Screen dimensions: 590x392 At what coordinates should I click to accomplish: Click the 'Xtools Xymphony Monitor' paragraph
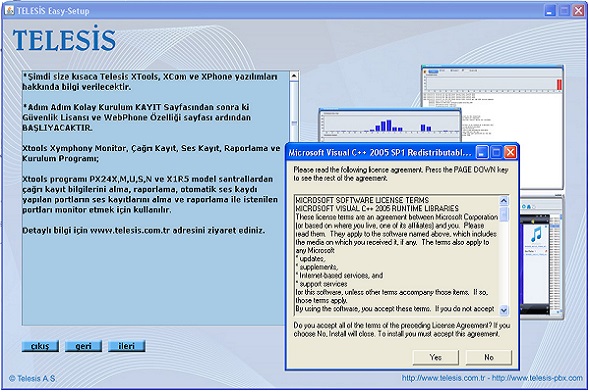(151, 153)
